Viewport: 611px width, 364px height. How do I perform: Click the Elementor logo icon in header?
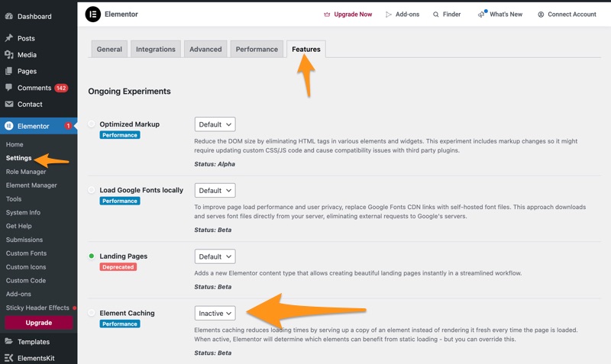(x=92, y=14)
